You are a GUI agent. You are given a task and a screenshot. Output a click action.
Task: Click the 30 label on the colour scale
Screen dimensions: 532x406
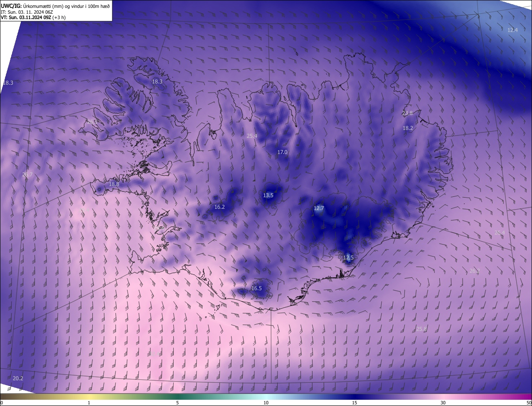443,403
